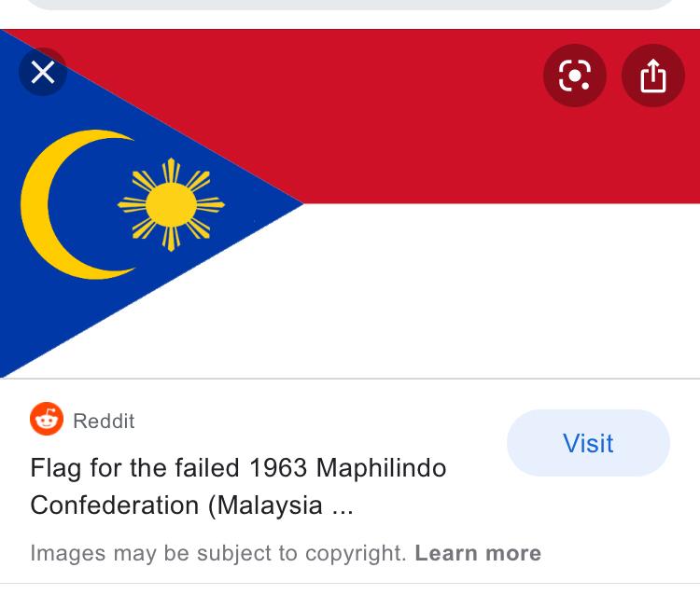The width and height of the screenshot is (700, 595).
Task: Open the Maphilindo Confederation flag title
Action: [x=238, y=487]
